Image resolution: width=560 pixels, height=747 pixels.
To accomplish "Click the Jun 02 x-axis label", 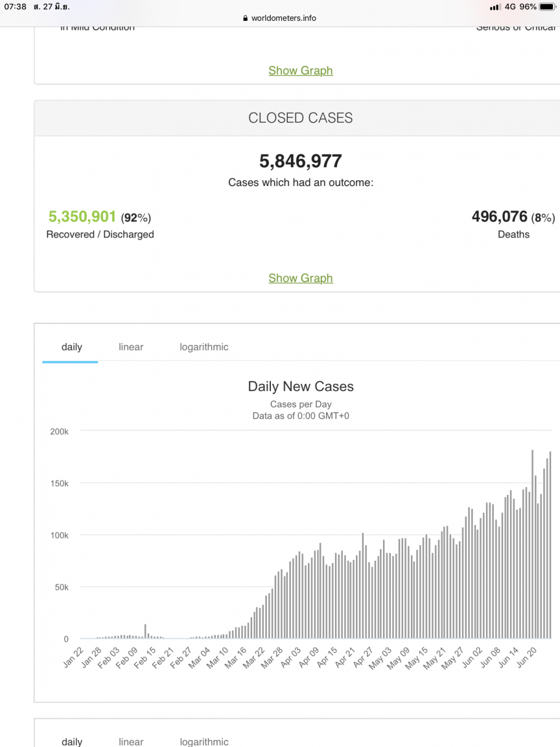I will pos(472,657).
